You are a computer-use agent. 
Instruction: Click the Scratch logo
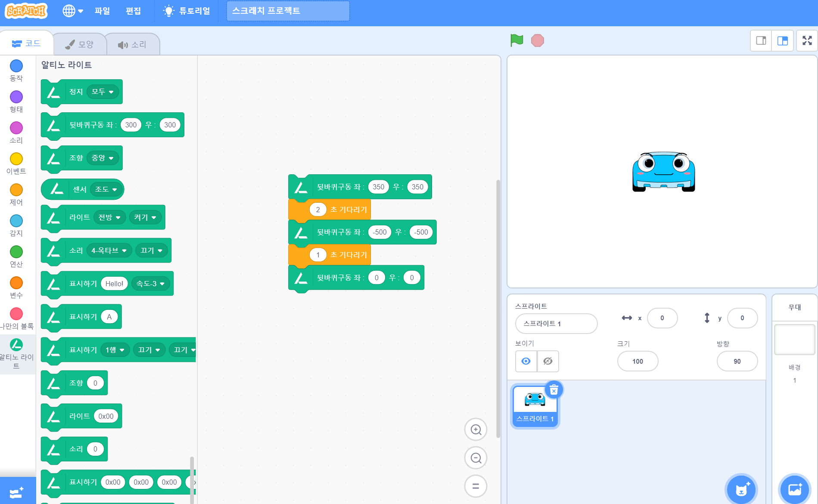click(26, 11)
